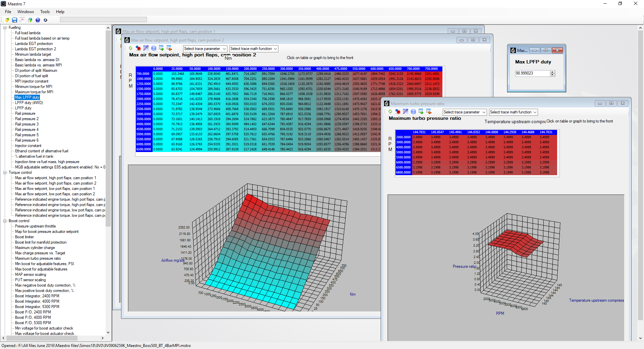This screenshot has height=349, width=644.
Task: Click the dark round about icon in main toolbar
Action: click(x=45, y=20)
